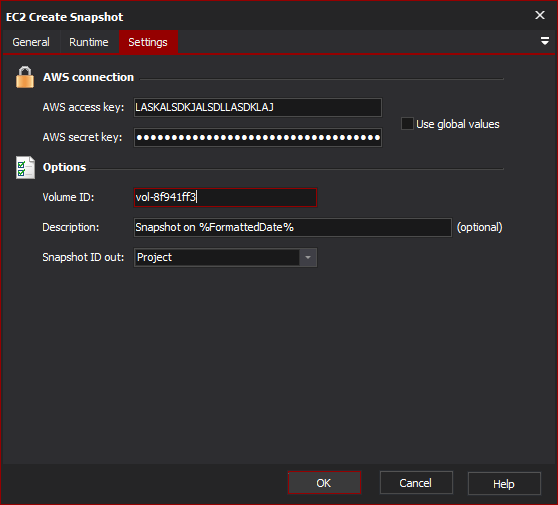The height and width of the screenshot is (505, 558).
Task: Click the EC2 Create Snapshot title
Action: coord(64,17)
